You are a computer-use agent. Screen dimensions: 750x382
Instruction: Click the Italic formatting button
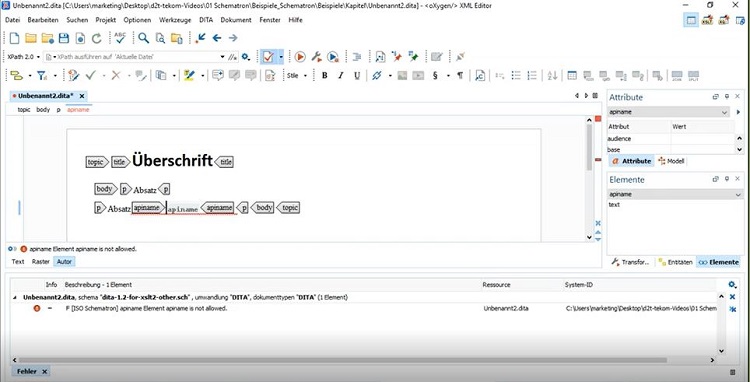click(341, 76)
